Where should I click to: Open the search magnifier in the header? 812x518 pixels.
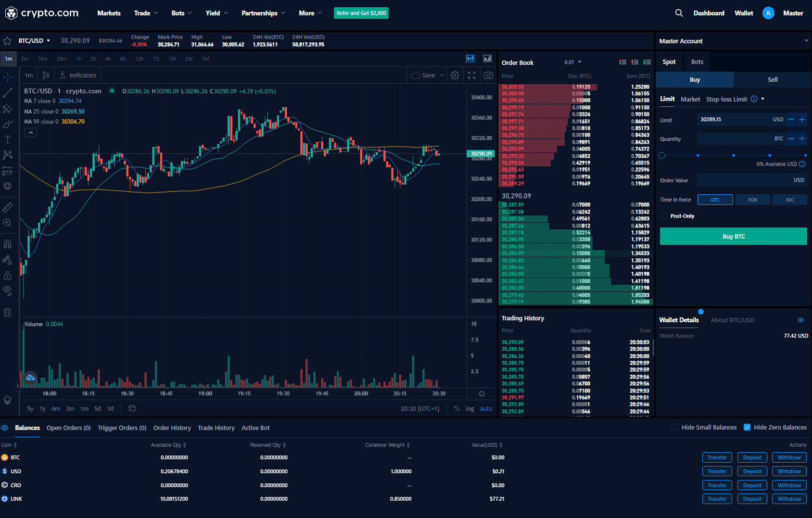[679, 13]
